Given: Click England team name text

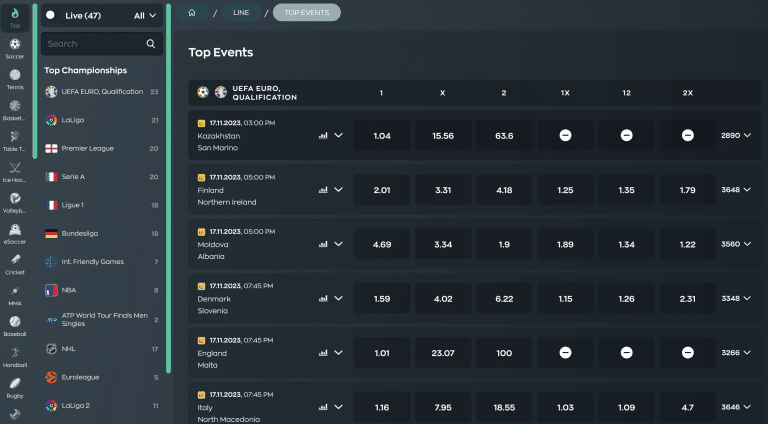Looking at the screenshot, I should point(212,353).
